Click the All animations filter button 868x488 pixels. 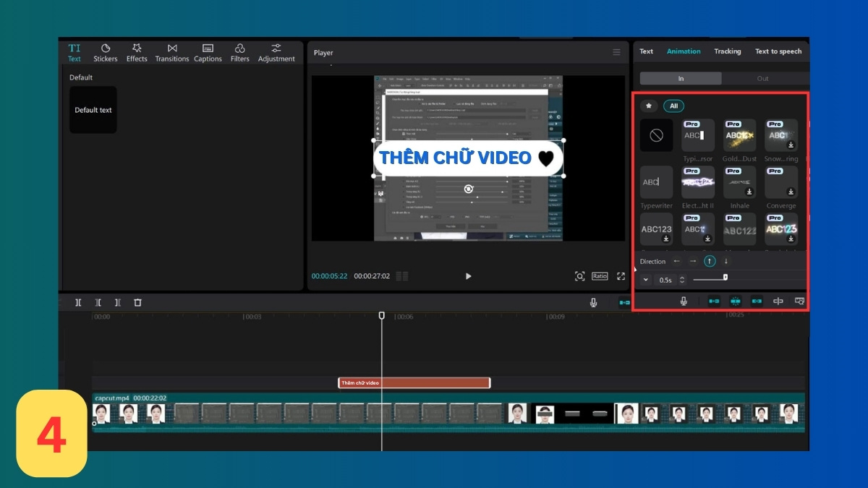click(x=673, y=106)
